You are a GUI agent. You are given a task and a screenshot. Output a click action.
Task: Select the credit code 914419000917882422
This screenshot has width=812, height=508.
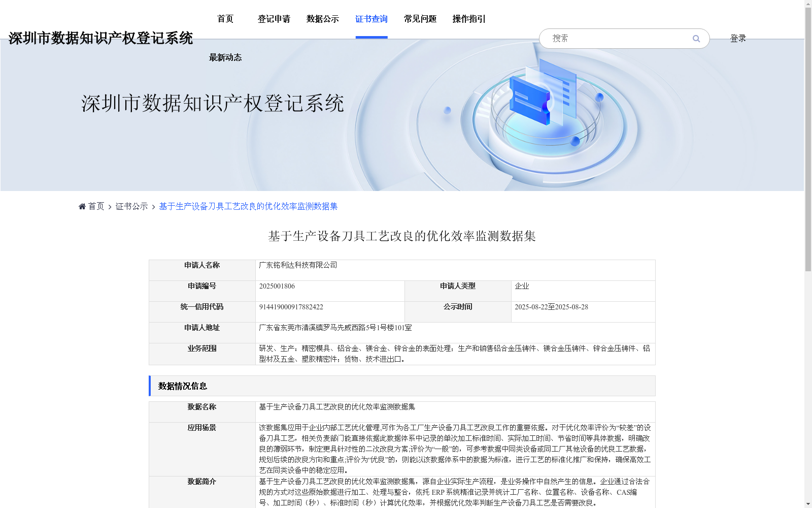coord(291,307)
